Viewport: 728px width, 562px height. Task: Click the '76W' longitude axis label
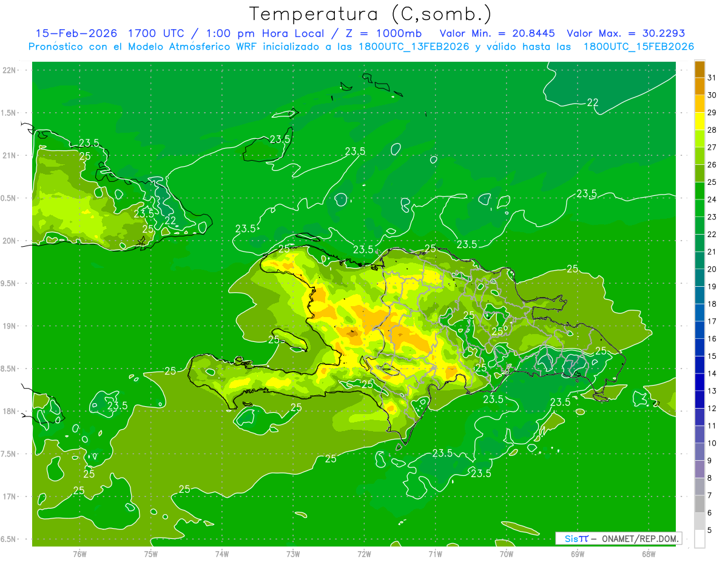[79, 554]
